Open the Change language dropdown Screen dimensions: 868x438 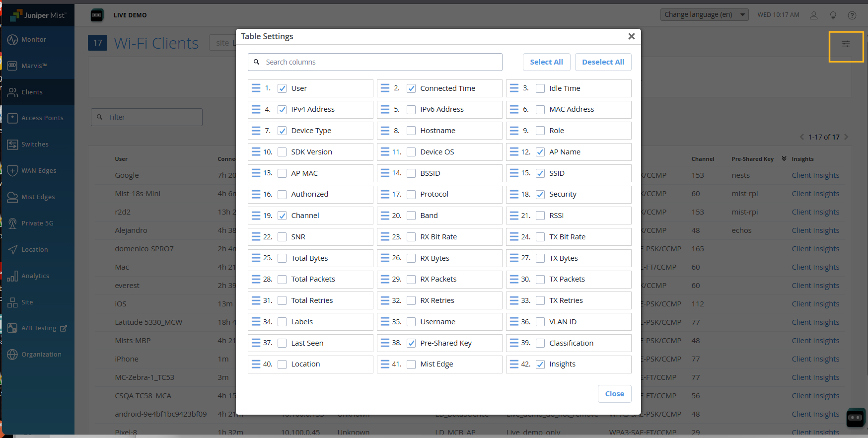tap(704, 15)
